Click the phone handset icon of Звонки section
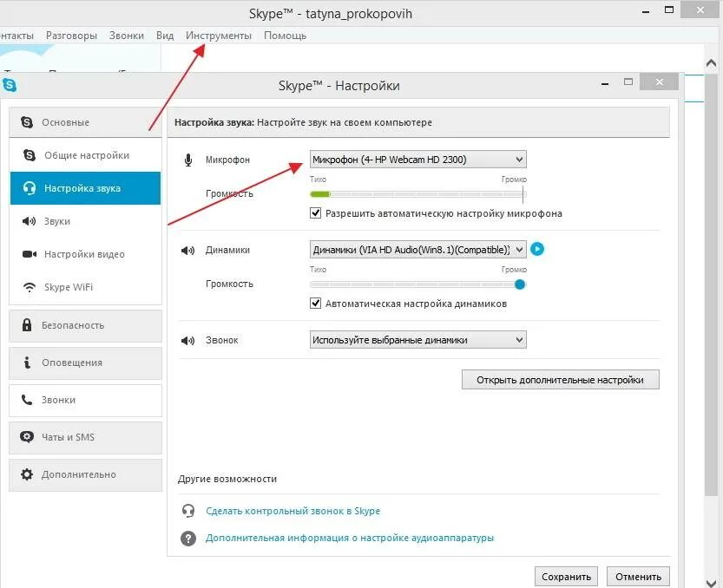The width and height of the screenshot is (723, 588). [x=27, y=400]
